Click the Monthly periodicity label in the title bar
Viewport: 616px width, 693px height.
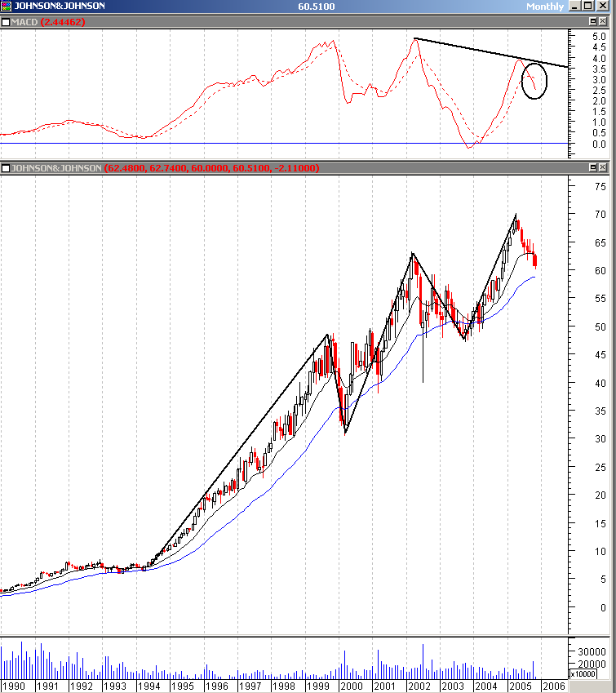coord(545,7)
